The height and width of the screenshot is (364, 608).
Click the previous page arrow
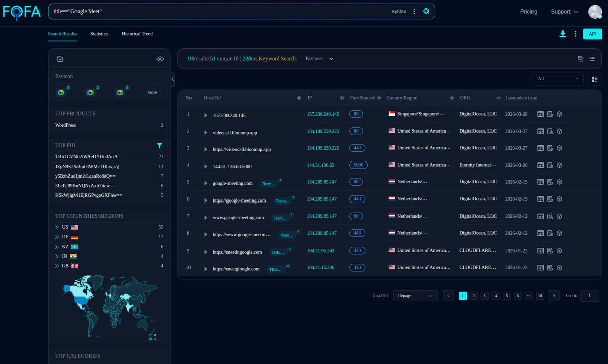(x=448, y=296)
